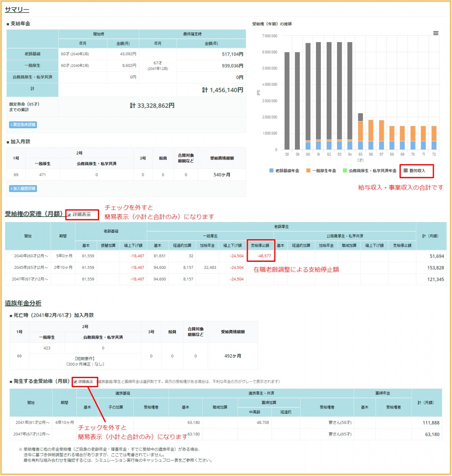Uncheck 詳細表示 beside 発生する全受給権

pyautogui.click(x=75, y=382)
